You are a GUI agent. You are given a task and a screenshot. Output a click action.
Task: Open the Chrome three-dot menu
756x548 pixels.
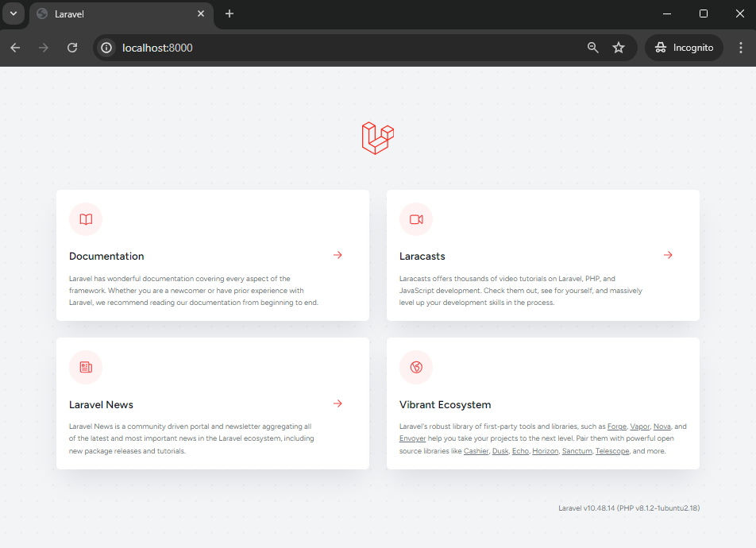pos(741,48)
